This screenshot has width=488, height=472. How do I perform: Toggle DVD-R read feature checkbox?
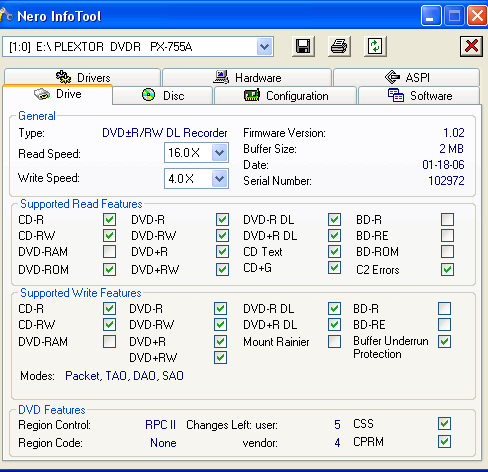[222, 220]
